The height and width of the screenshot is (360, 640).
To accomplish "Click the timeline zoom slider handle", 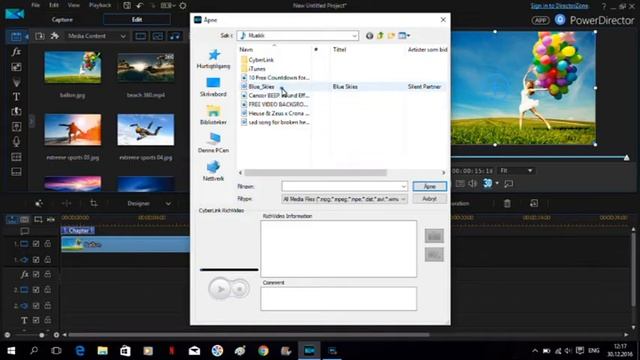I will 41,335.
